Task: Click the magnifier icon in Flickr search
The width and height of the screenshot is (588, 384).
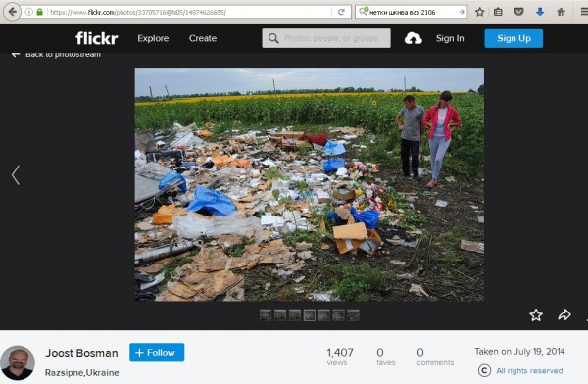Action: pyautogui.click(x=273, y=38)
